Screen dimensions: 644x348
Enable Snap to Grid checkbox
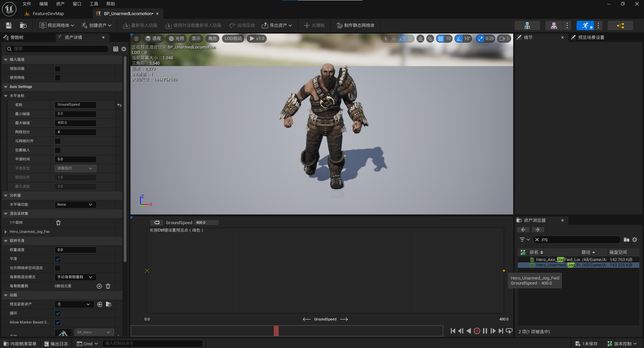[x=58, y=141]
